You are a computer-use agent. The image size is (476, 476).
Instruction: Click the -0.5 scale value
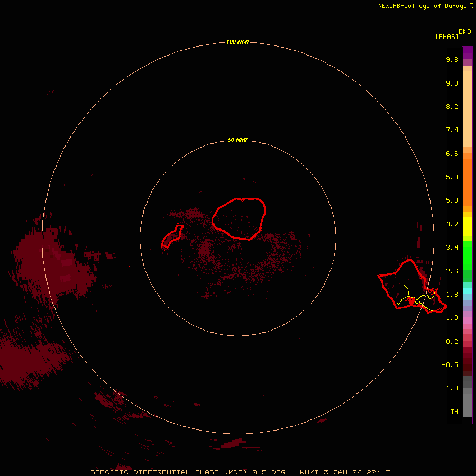click(x=450, y=365)
